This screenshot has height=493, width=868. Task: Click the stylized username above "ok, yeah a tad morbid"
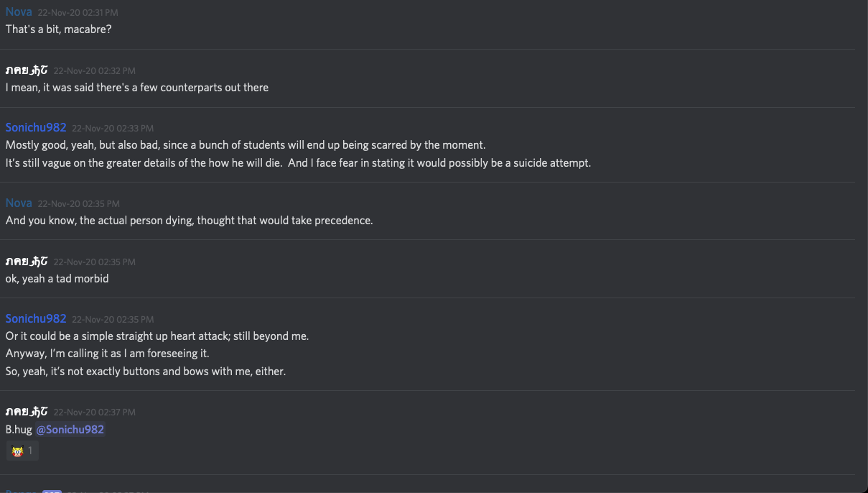27,261
